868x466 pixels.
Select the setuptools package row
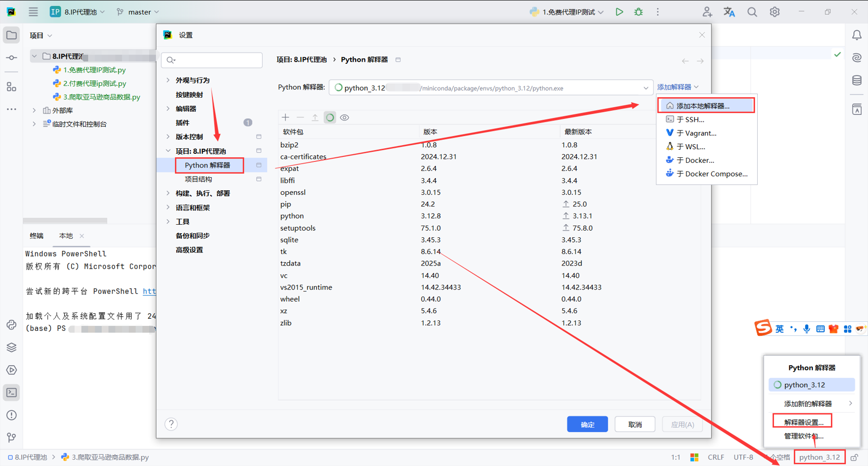coord(489,228)
